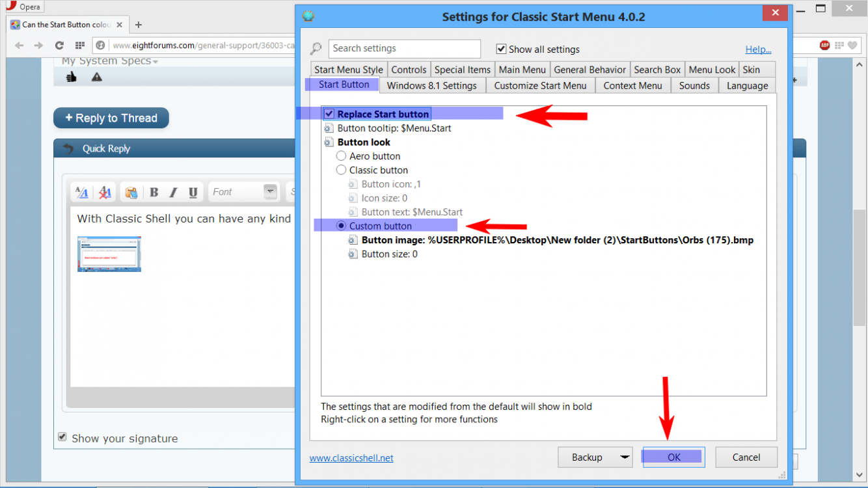Remove text formatting in the Quick Reply editor
Screen dimensions: 868x488
coord(105,192)
